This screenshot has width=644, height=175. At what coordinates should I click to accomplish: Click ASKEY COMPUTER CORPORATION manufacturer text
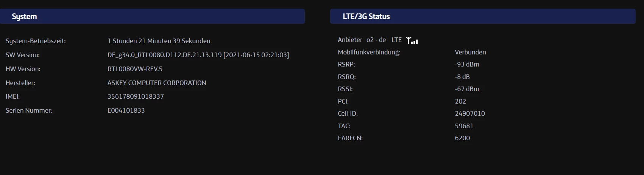[x=157, y=83]
